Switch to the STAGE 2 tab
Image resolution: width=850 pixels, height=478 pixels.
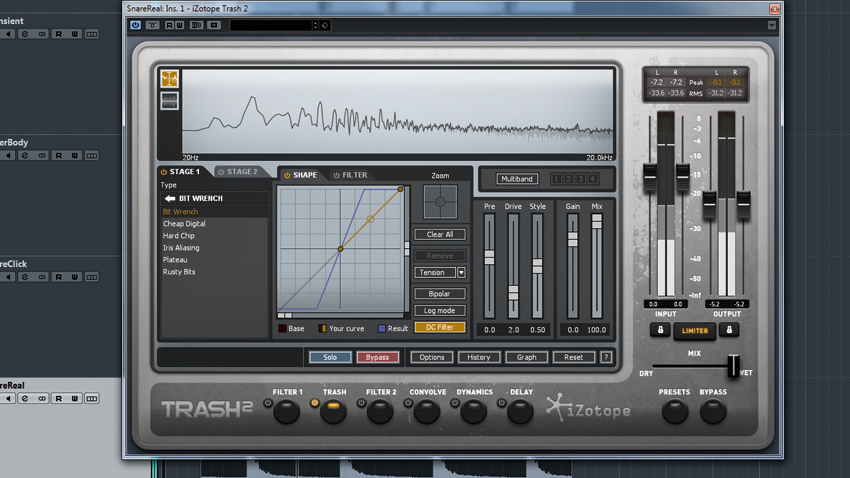click(x=238, y=172)
